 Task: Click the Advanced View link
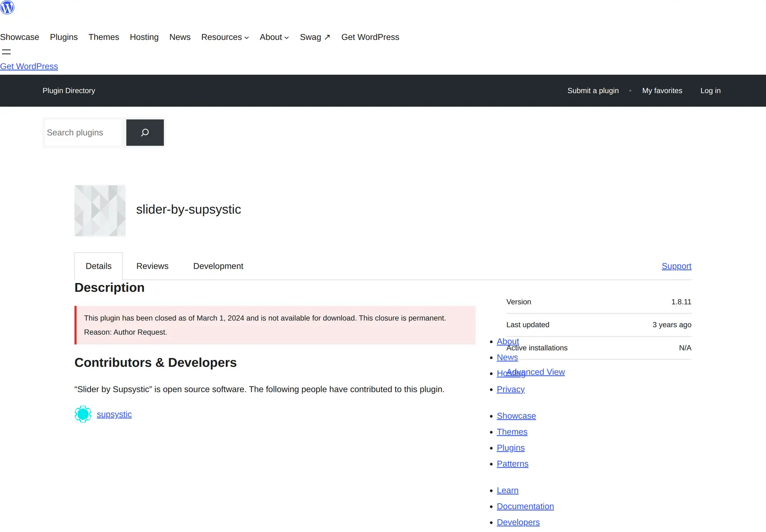(535, 372)
